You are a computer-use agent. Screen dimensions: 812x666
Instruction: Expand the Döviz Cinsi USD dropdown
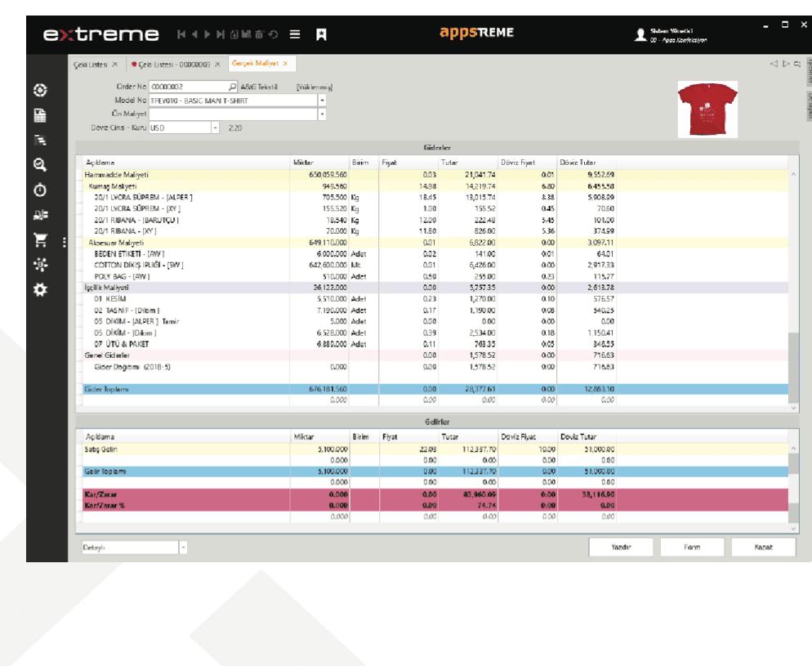[215, 128]
